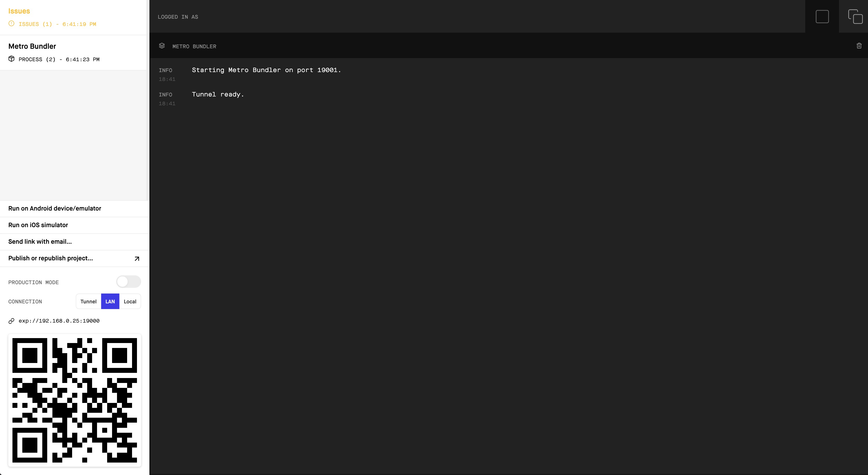868x475 pixels.
Task: Clear the Metro Bundler log with trash icon
Action: coord(859,46)
